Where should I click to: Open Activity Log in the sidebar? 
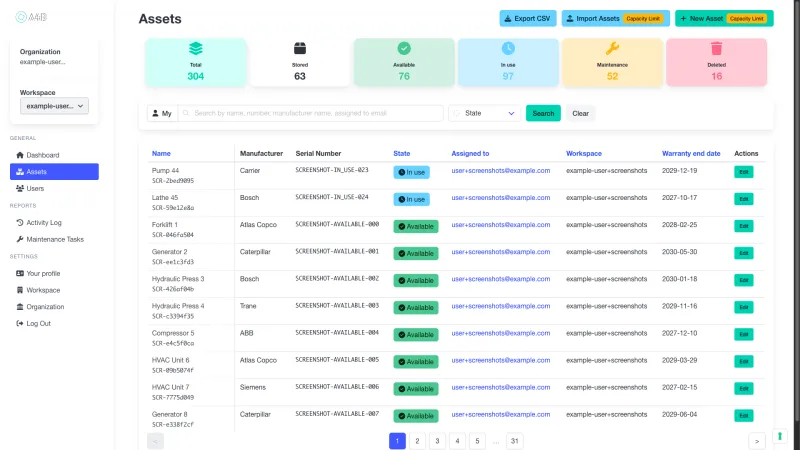(44, 222)
